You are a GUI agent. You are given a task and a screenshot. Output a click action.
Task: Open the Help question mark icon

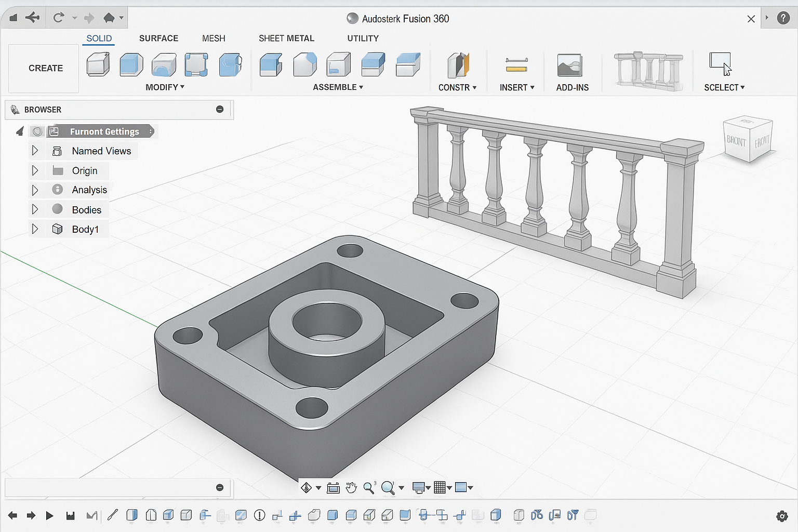tap(783, 18)
